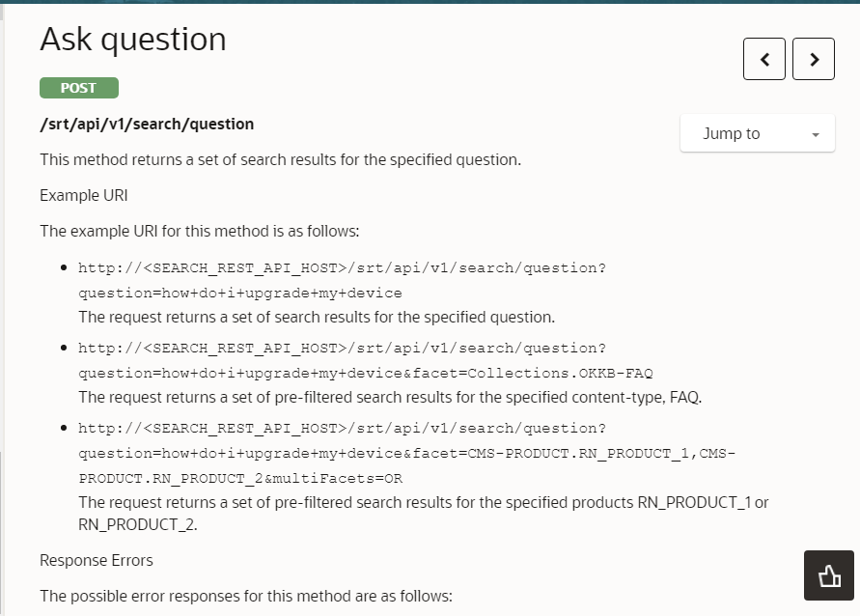Go to the previous page arrow
Viewport: 860px width, 616px height.
[764, 60]
